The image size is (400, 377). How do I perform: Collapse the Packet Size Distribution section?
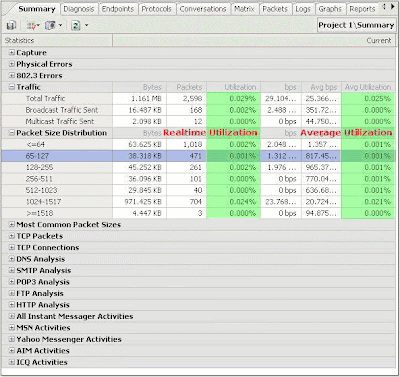[x=12, y=133]
